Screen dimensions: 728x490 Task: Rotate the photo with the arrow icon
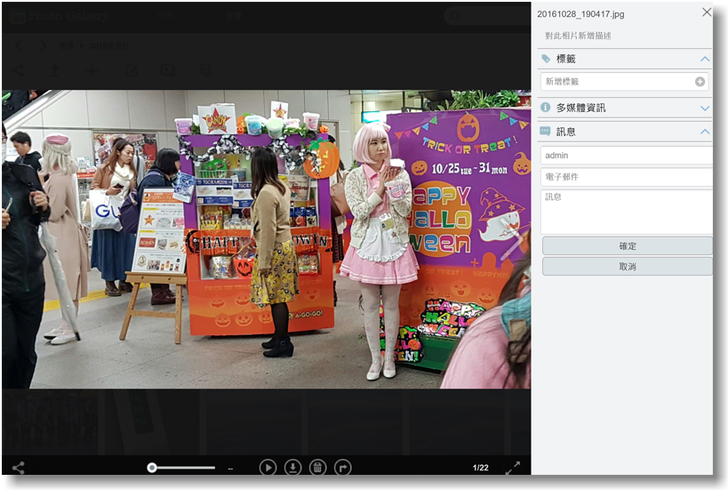click(x=343, y=467)
